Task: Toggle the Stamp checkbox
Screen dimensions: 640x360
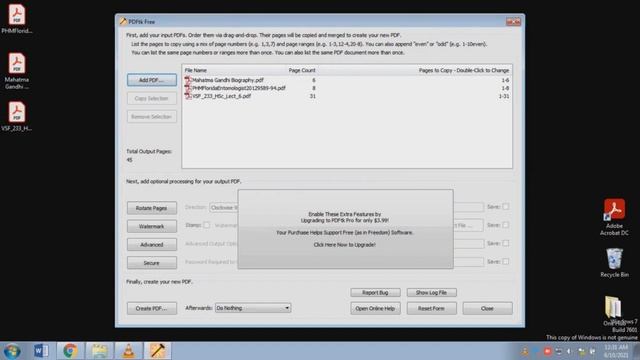Action: click(207, 225)
